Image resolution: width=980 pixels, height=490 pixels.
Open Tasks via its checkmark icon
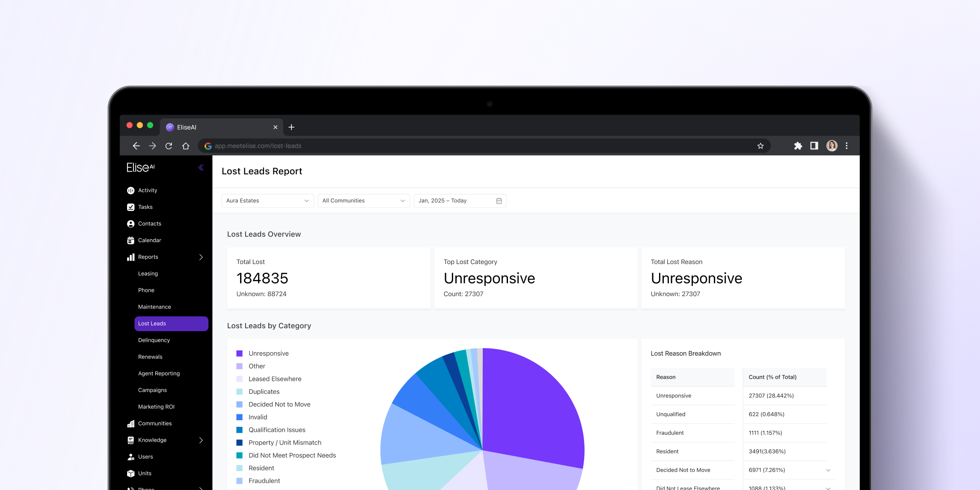pyautogui.click(x=131, y=207)
